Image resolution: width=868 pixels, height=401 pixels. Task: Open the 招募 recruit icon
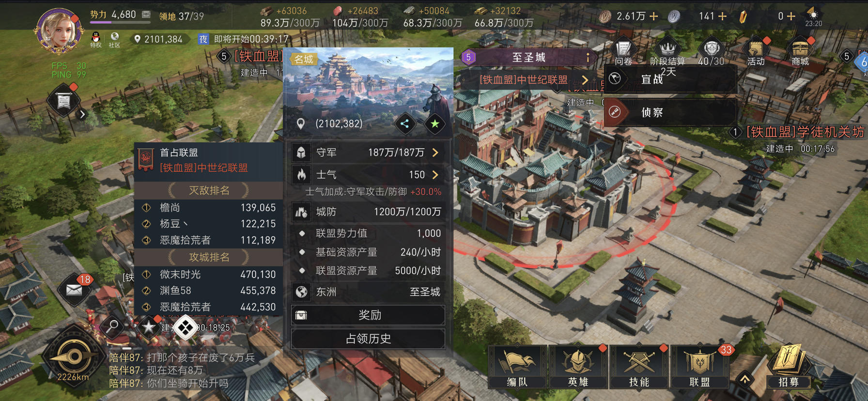click(789, 366)
